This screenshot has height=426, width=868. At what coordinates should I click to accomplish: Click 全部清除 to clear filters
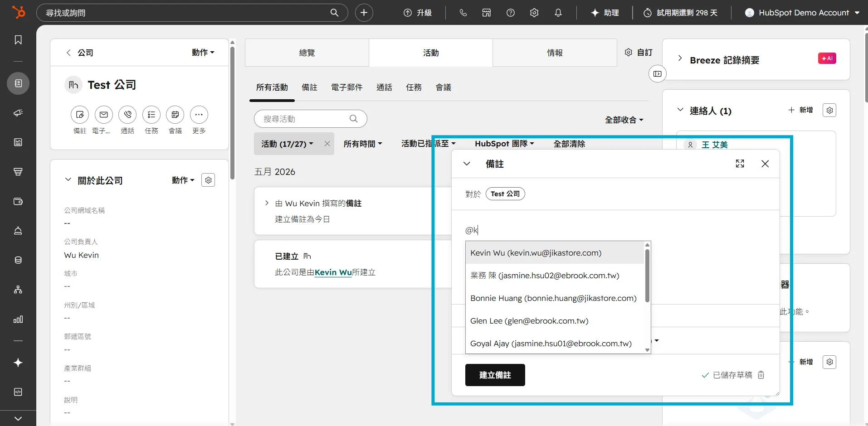pyautogui.click(x=569, y=144)
